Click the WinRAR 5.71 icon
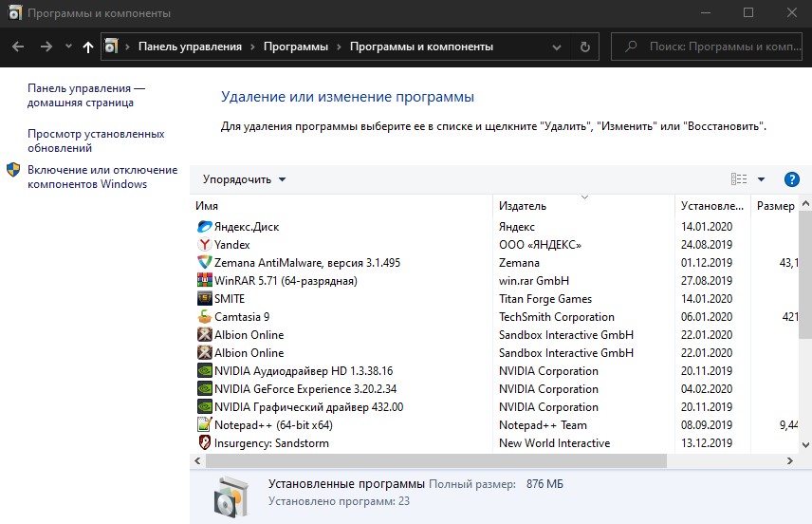 coord(205,280)
